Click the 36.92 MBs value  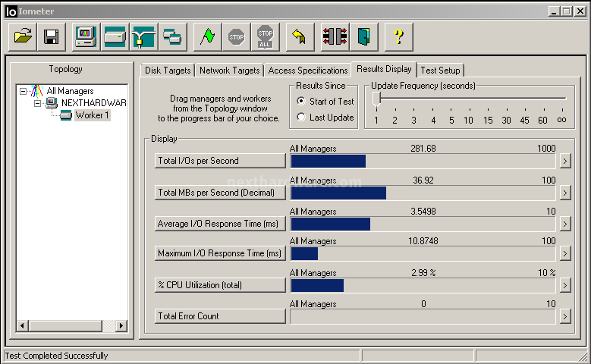[x=423, y=180]
